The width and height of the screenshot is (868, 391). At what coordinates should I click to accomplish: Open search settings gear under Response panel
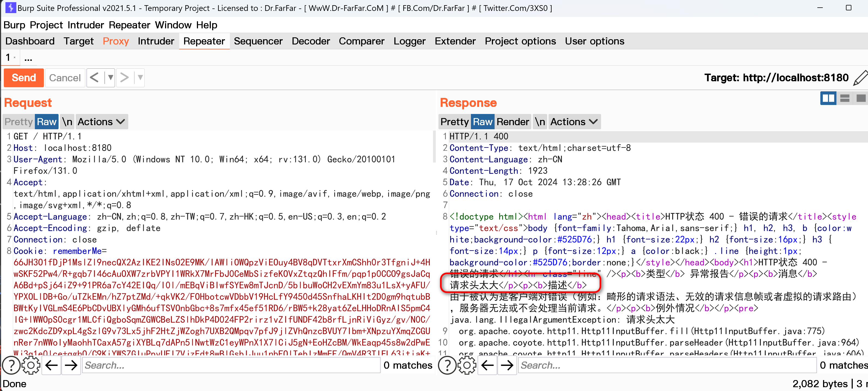click(467, 365)
